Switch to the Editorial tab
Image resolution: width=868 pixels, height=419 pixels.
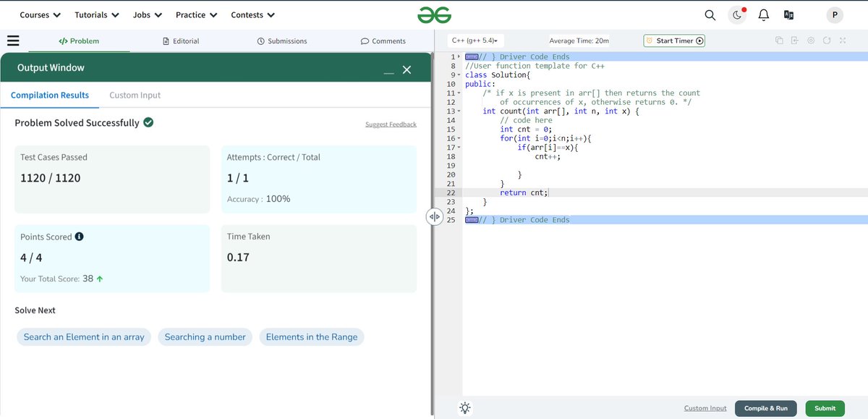[181, 41]
